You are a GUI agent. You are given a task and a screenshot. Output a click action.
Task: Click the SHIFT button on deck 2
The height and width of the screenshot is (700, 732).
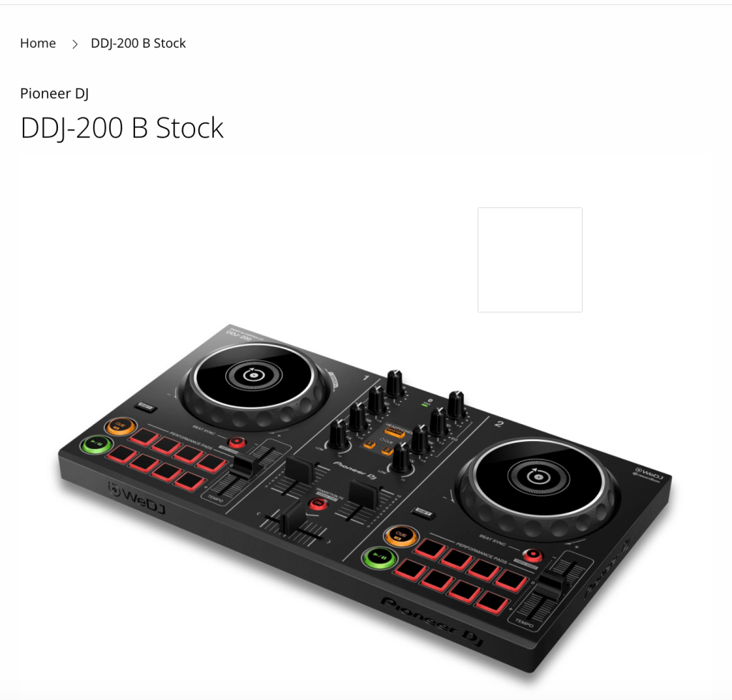pyautogui.click(x=423, y=513)
